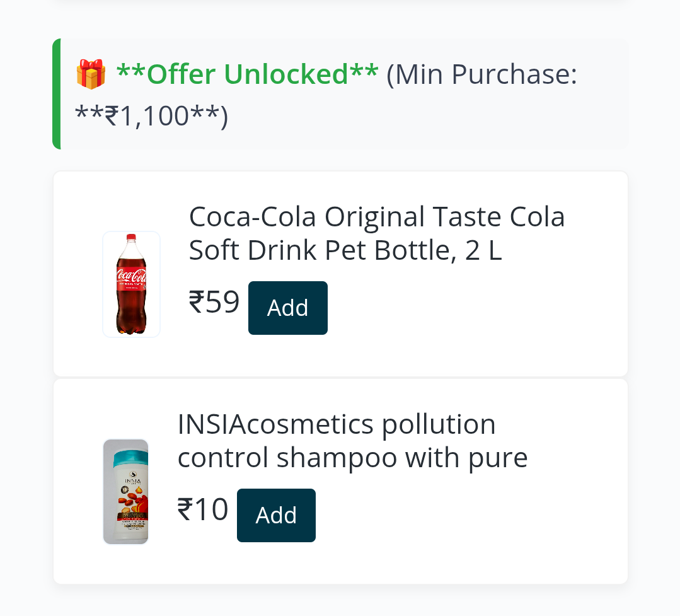The height and width of the screenshot is (616, 680).
Task: Open the INSIAcosmetics pollution shampoo title
Action: click(x=337, y=424)
